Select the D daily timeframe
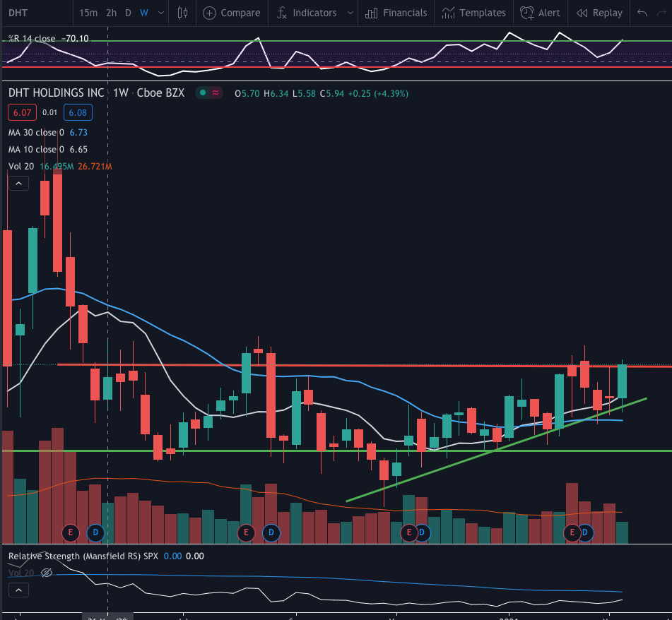This screenshot has width=672, height=620. click(x=128, y=13)
